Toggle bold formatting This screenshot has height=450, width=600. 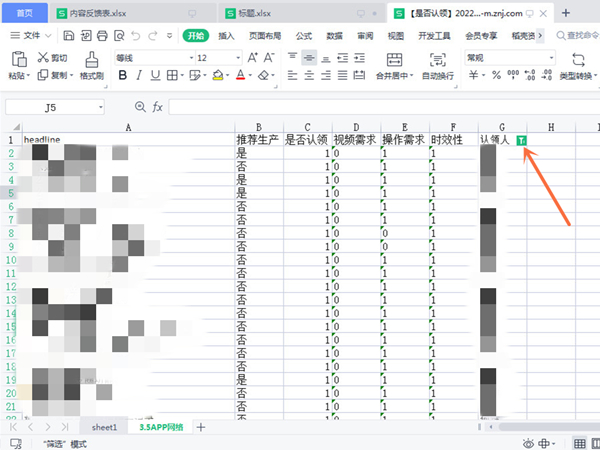click(121, 76)
